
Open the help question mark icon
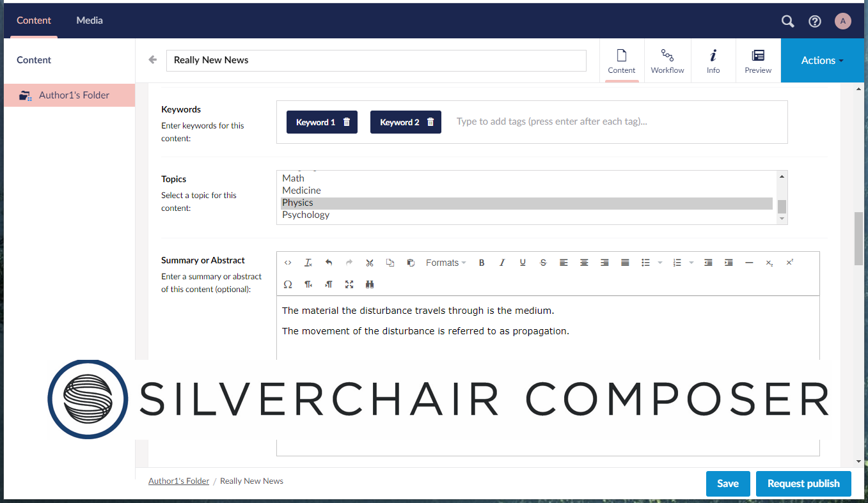pyautogui.click(x=815, y=21)
